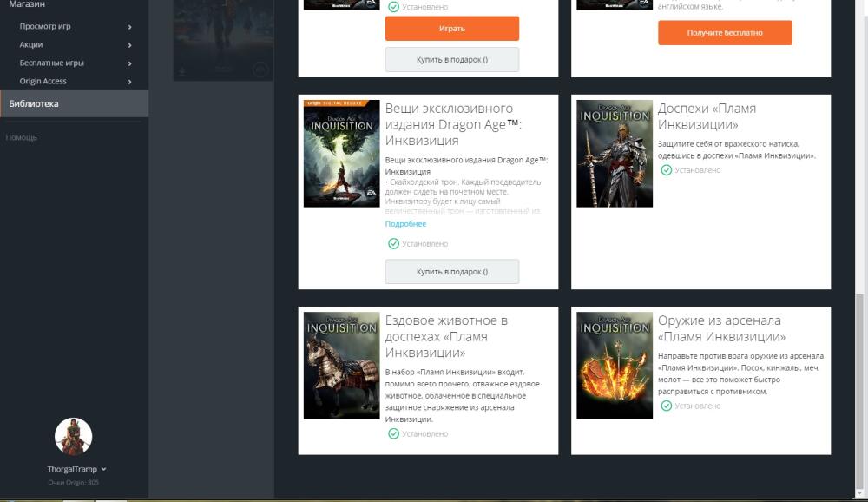Viewport: 868px width, 502px height.
Task: Open the ThorgalTramp account dropdown
Action: pyautogui.click(x=103, y=469)
